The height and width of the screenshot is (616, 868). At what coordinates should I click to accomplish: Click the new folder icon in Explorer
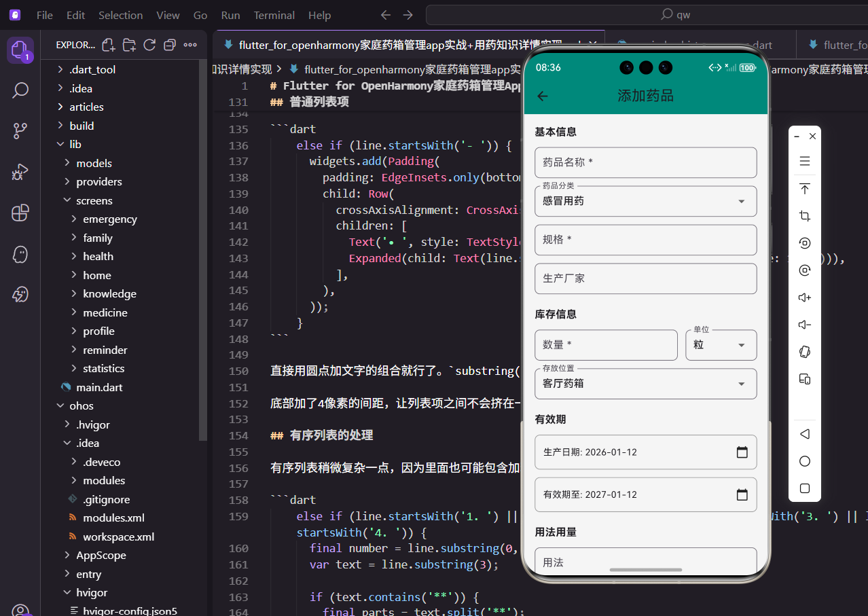pyautogui.click(x=129, y=45)
